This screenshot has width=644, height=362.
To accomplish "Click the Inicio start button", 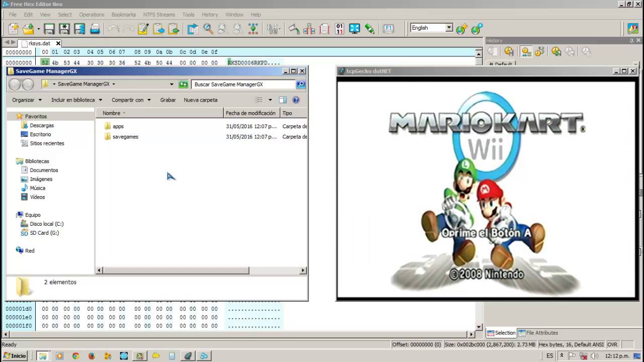I will click(15, 356).
